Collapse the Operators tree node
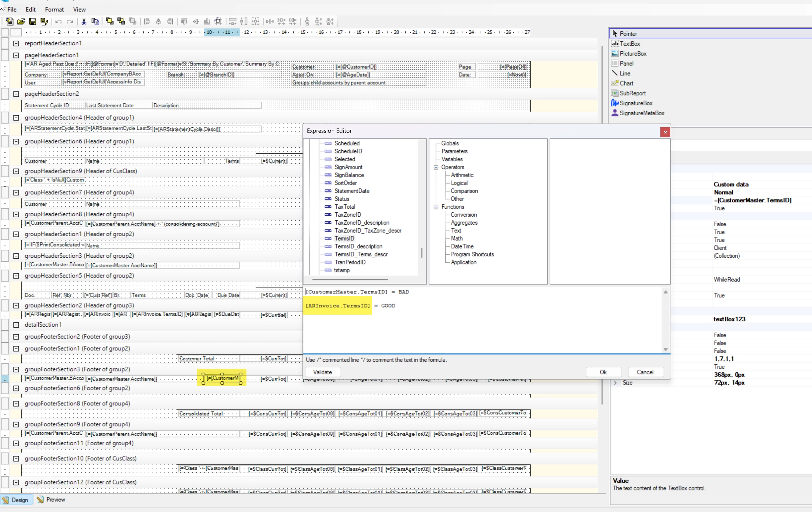The height and width of the screenshot is (512, 812). 436,167
